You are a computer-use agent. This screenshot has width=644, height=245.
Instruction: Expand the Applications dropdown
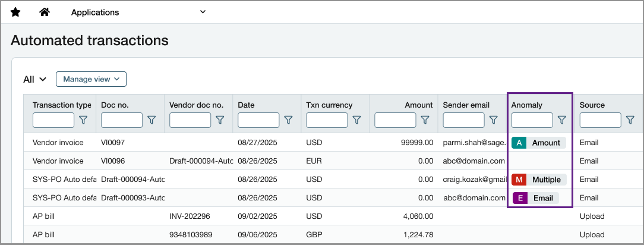click(138, 12)
